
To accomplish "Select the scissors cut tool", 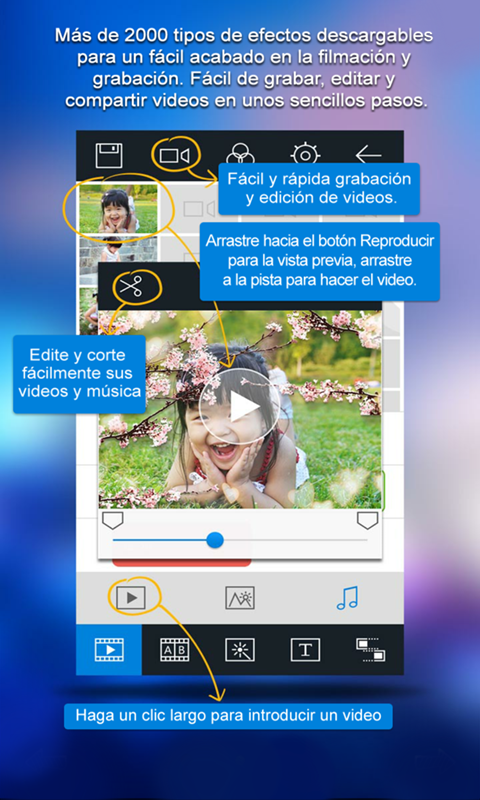I will point(131,287).
